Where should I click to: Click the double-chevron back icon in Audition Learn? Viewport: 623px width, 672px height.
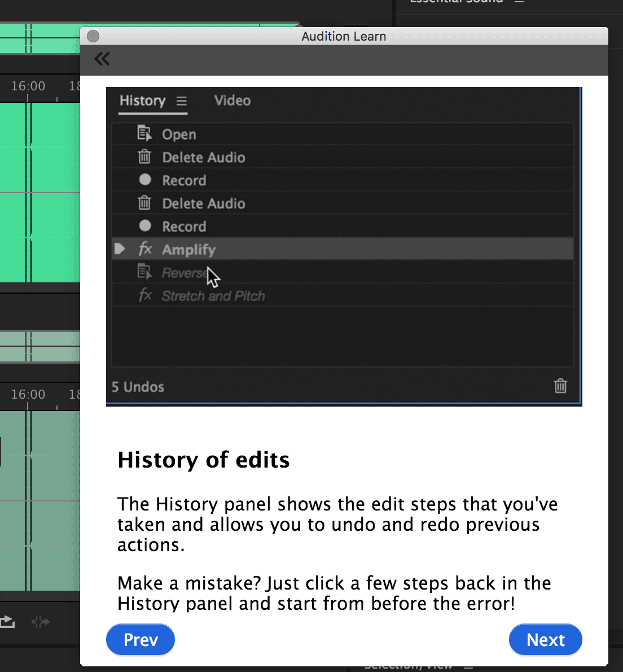(x=102, y=59)
